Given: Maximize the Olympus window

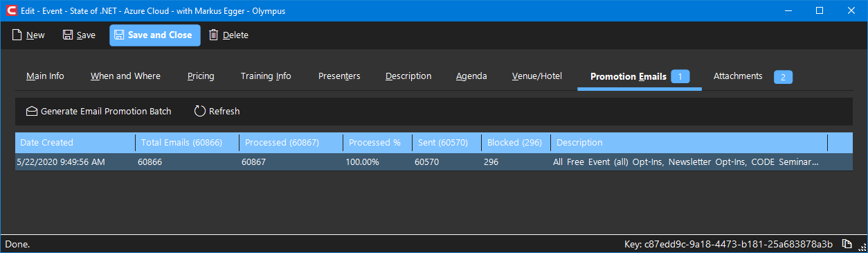Looking at the screenshot, I should pos(820,10).
